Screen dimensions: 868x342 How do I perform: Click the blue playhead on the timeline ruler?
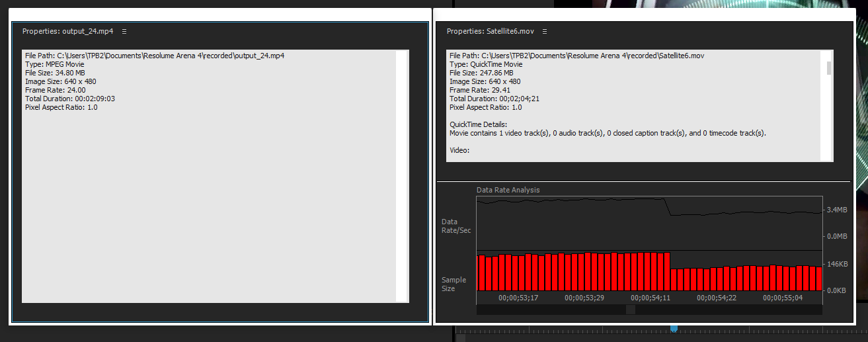[x=674, y=328]
